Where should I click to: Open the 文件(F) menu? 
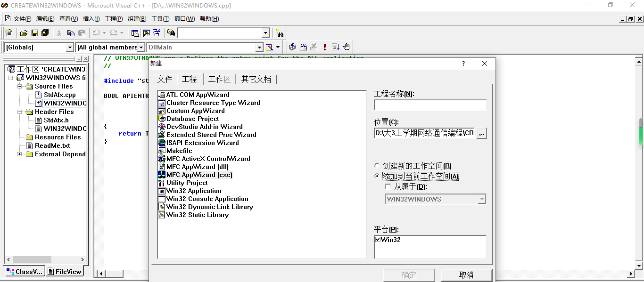click(22, 19)
